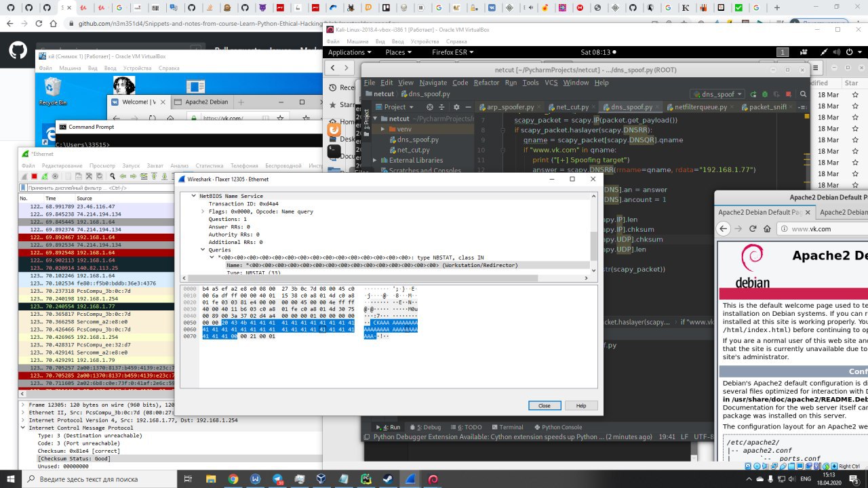This screenshot has width=868, height=488.
Task: Open Статистика menu in Wireshark
Action: [x=210, y=165]
